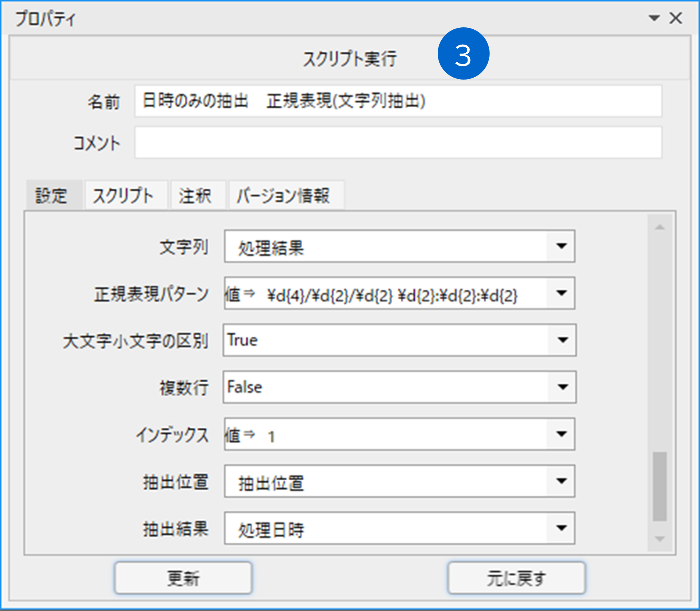Viewport: 700px width, 611px height.
Task: Open the 正規表現パターン dropdown arrow
Action: [x=561, y=293]
